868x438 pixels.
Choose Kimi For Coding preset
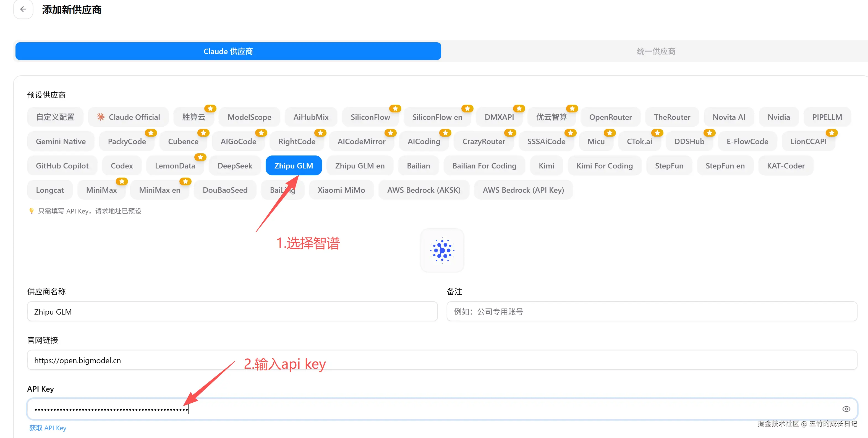pyautogui.click(x=605, y=166)
